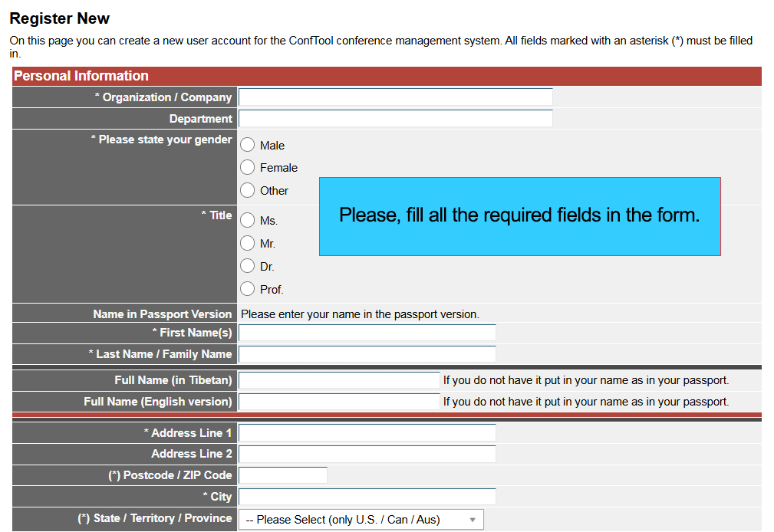Click the Full Name (English version) field

[x=339, y=402]
